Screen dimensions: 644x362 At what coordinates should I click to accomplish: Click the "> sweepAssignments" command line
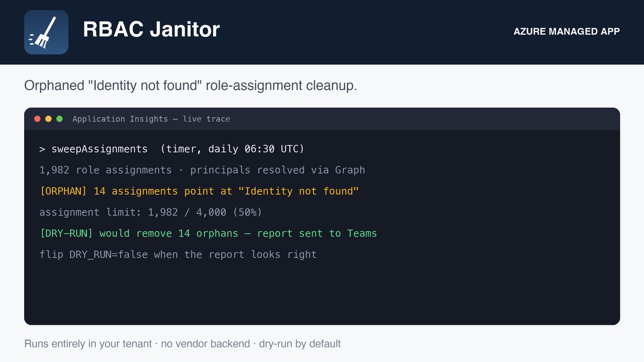click(172, 149)
